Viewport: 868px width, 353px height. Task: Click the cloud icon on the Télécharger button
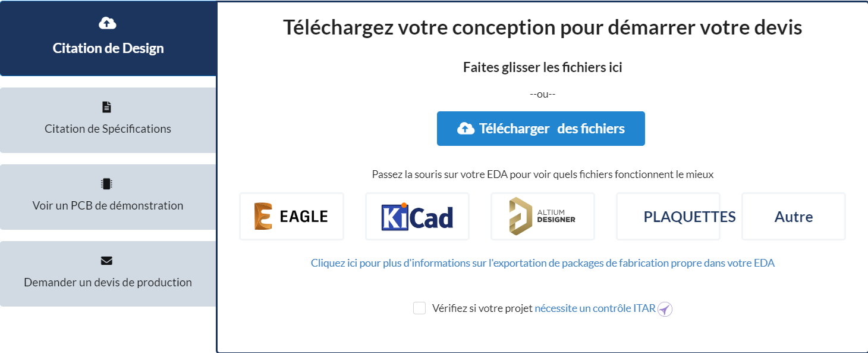pyautogui.click(x=466, y=129)
